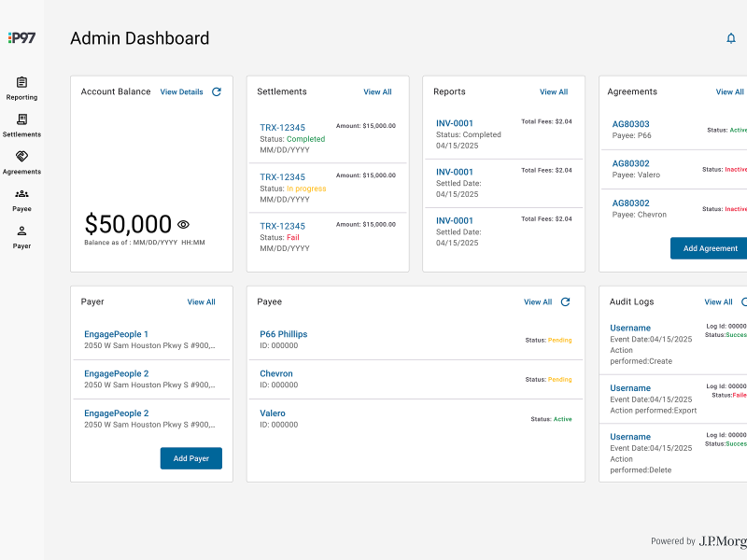This screenshot has width=747, height=560.
Task: Select the Payee sidebar icon
Action: point(21,199)
